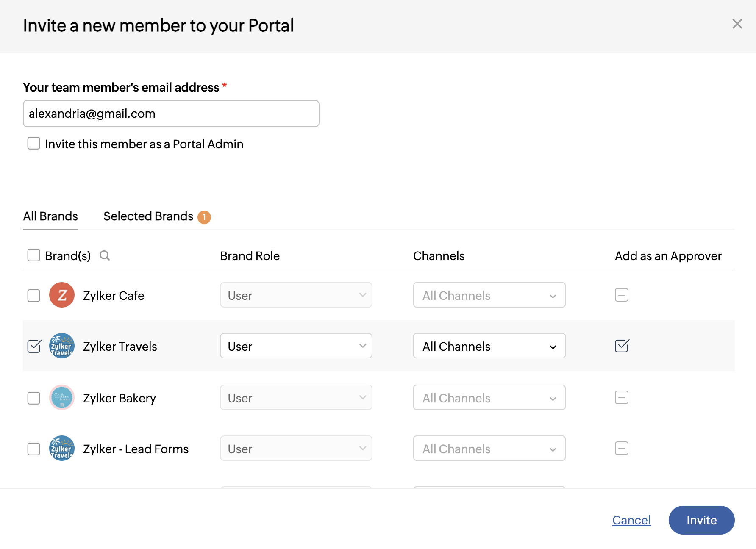This screenshot has width=756, height=549.
Task: Open Brand Role dropdown for Zylker Travels
Action: pos(296,346)
